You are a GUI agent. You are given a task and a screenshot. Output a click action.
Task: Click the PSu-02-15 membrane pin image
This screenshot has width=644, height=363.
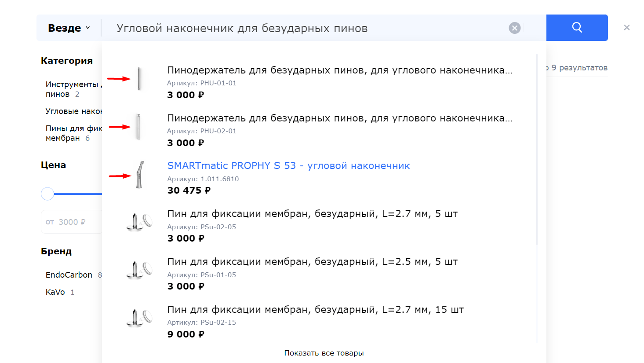pos(139,318)
